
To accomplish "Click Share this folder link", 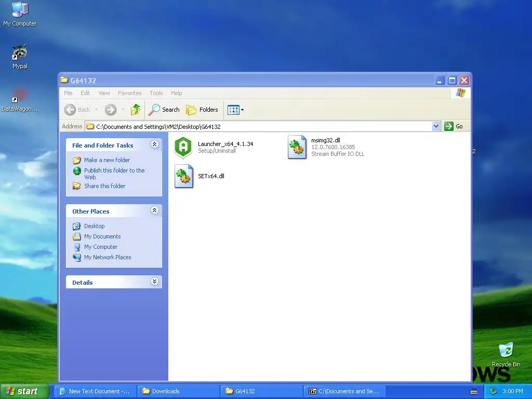I will [104, 186].
